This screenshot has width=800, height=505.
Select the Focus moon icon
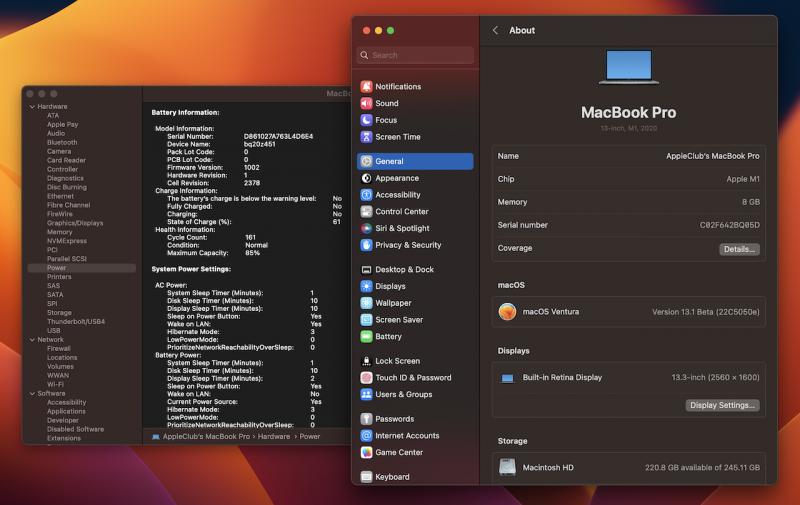pyautogui.click(x=366, y=120)
